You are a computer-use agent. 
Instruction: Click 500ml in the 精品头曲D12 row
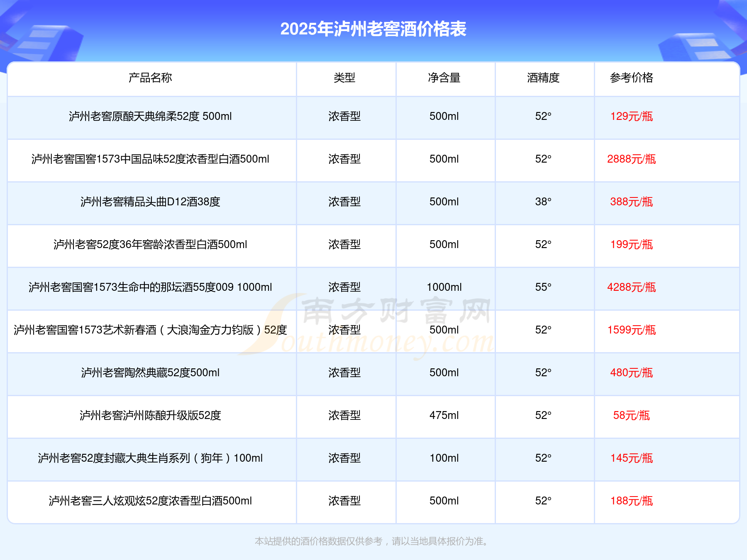[444, 202]
